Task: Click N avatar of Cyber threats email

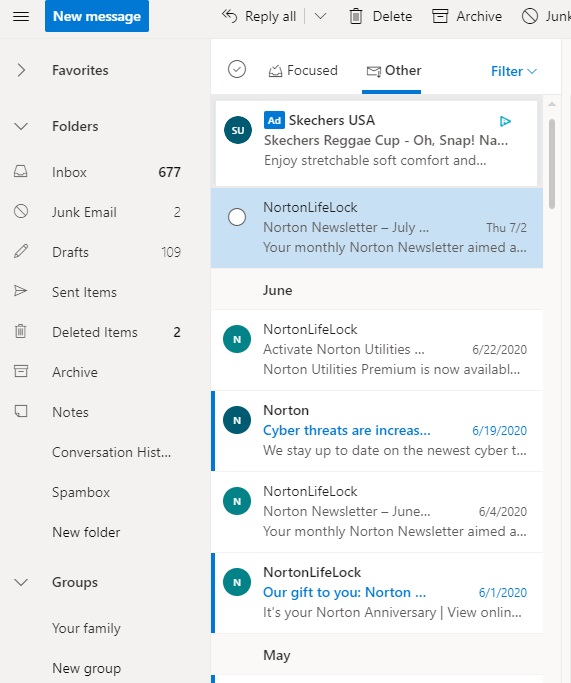Action: [237, 420]
